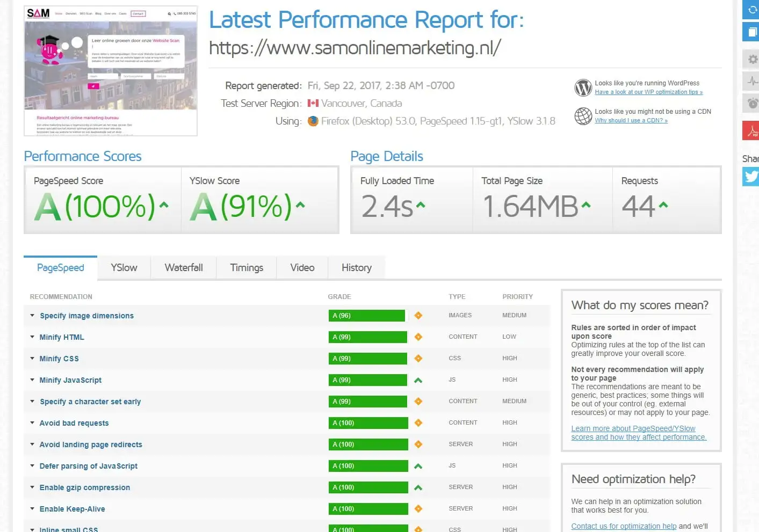Expand Enable Keep-Alive disclosure triangle
The height and width of the screenshot is (532, 759).
[32, 509]
